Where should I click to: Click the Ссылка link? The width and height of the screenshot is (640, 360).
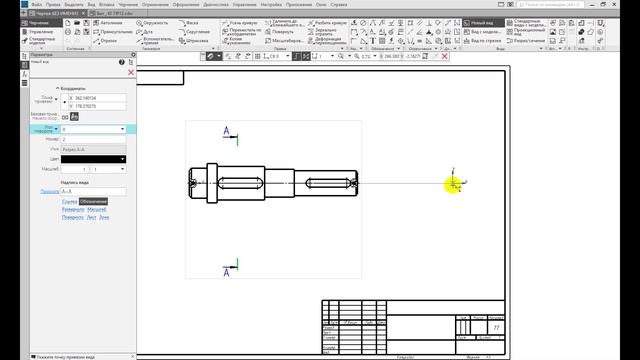pyautogui.click(x=69, y=202)
